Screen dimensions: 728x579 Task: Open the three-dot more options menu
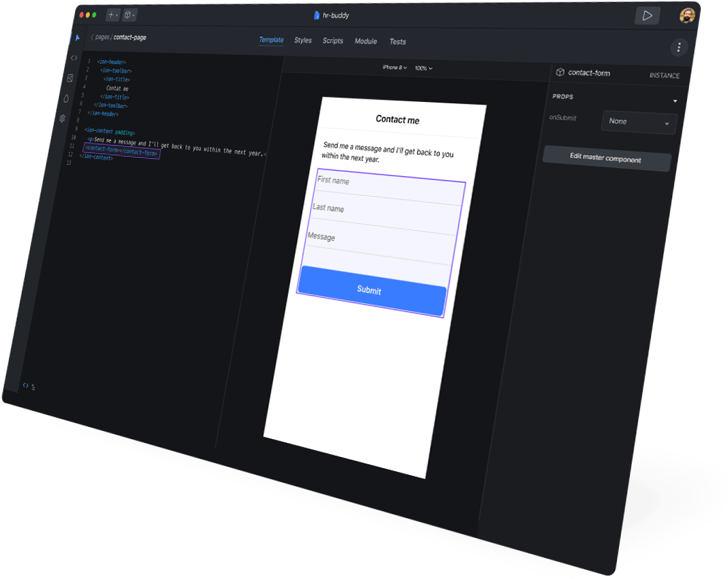point(679,47)
